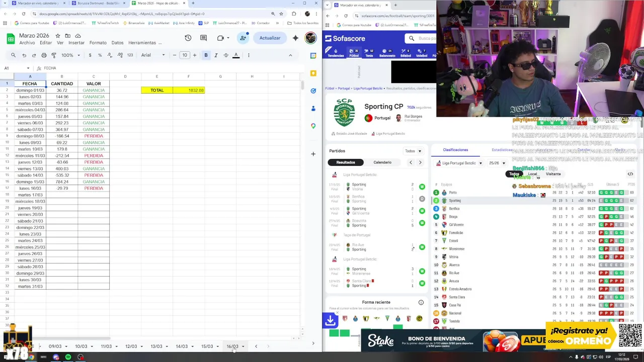Star the Marzo 2026 spreadsheet
The image size is (644, 362).
(x=58, y=36)
